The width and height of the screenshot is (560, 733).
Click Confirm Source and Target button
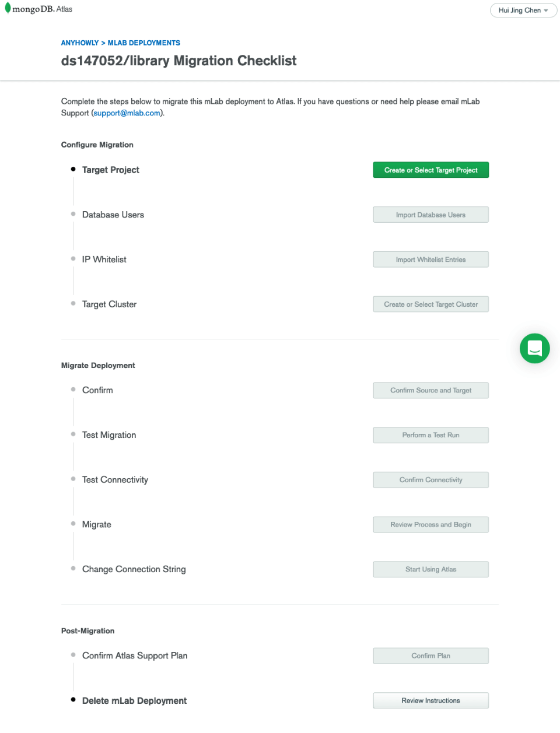pos(431,391)
